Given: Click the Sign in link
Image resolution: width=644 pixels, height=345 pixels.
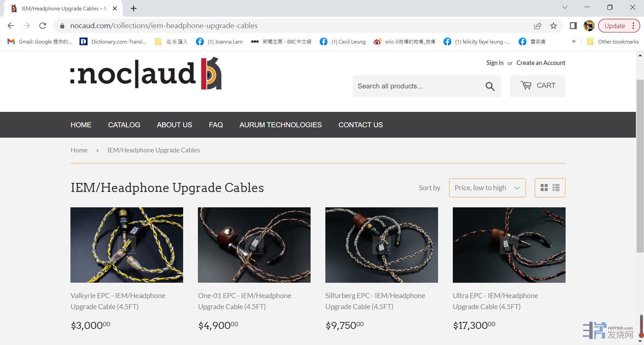Looking at the screenshot, I should coord(495,63).
